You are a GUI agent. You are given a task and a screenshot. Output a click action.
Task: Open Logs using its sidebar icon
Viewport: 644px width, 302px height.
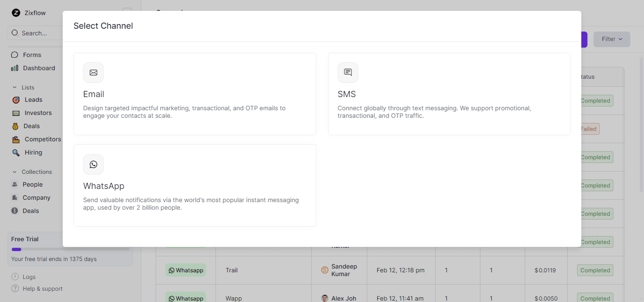click(14, 277)
